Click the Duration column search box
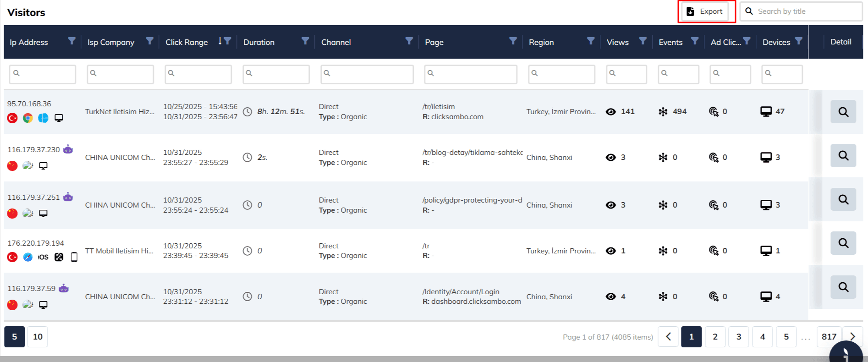The width and height of the screenshot is (868, 362). pos(276,74)
